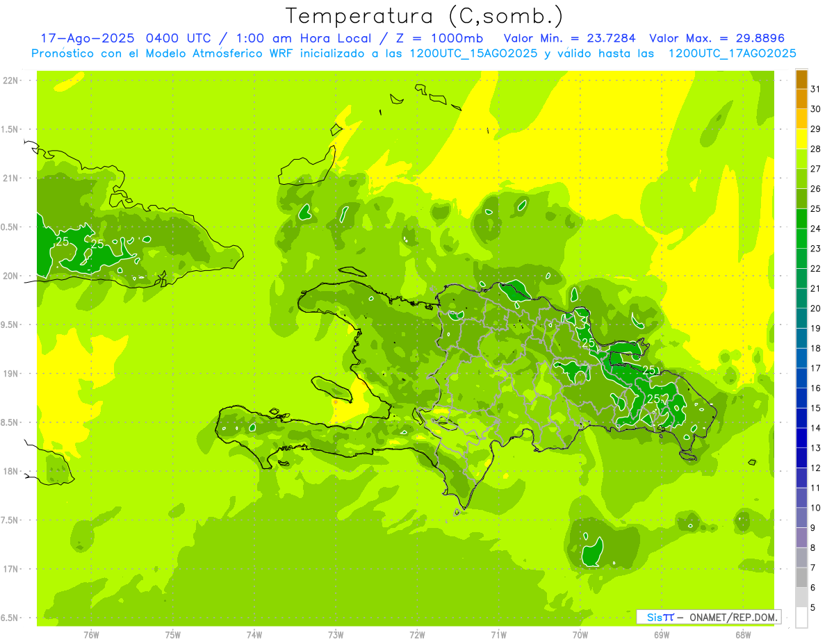Click the latitude axis label "22N"
Viewport: 834px width, 644px height.
point(10,81)
